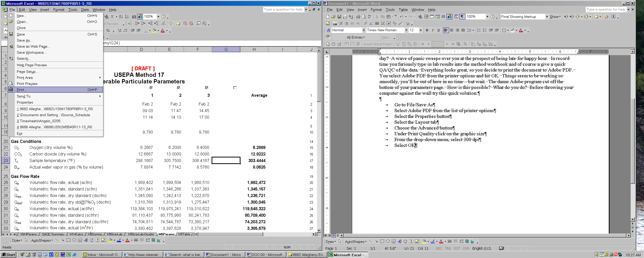The height and width of the screenshot is (258, 644).
Task: Sort descending in Excel toolbar
Action: coord(127,17)
